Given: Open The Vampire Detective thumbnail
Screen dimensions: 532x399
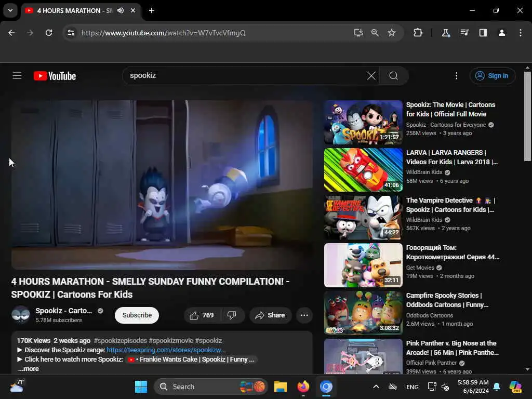Looking at the screenshot, I should tap(363, 218).
